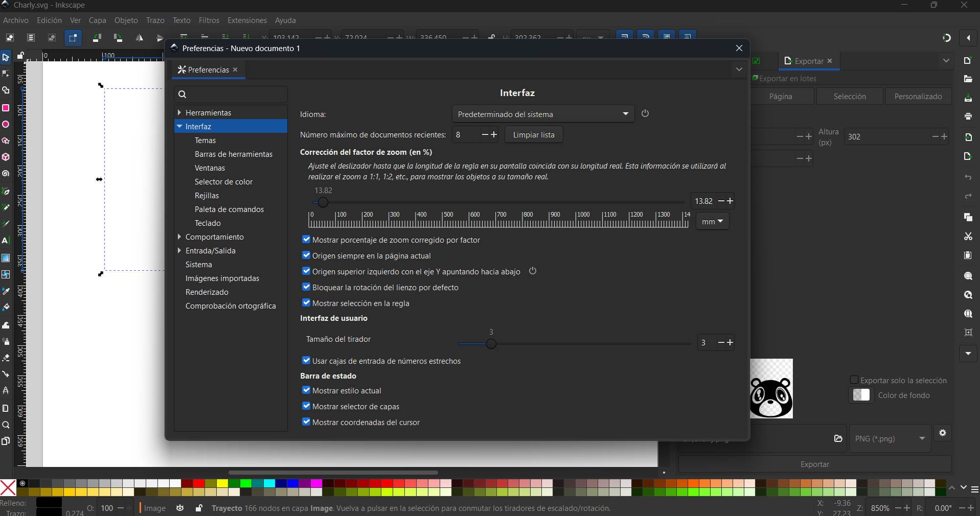Viewport: 980px width, 516px height.
Task: Click the Selección export button
Action: (850, 97)
